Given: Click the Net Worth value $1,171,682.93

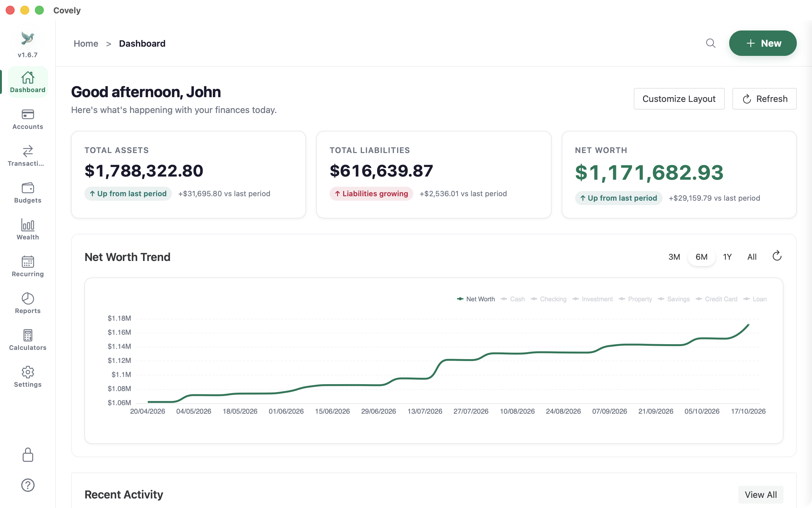Looking at the screenshot, I should click(649, 172).
